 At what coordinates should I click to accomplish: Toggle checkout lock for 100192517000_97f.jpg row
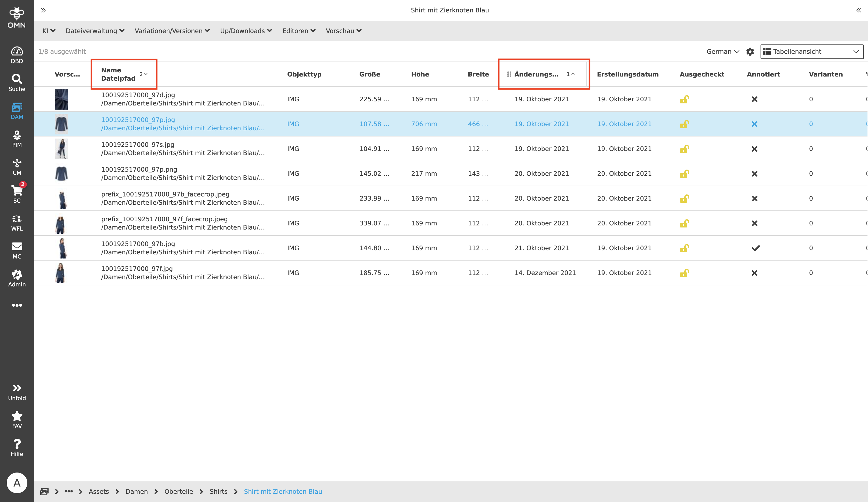684,273
